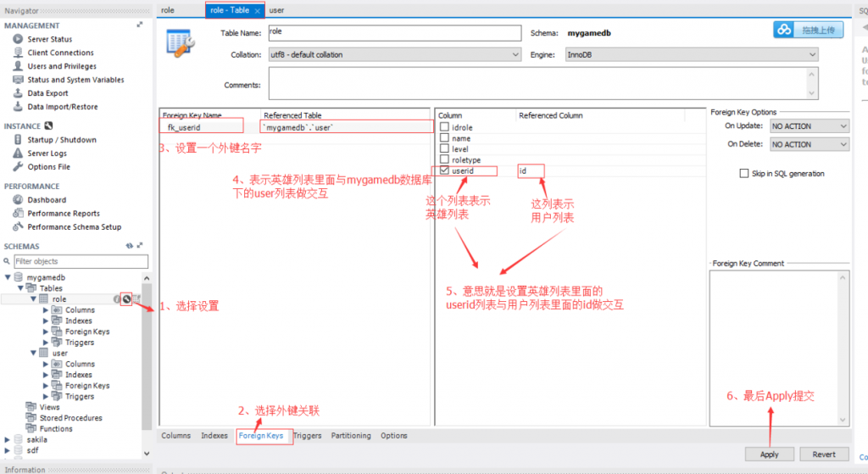Viewport: 868px width, 474px height.
Task: Open the Indexes tab at bottom
Action: pos(214,436)
